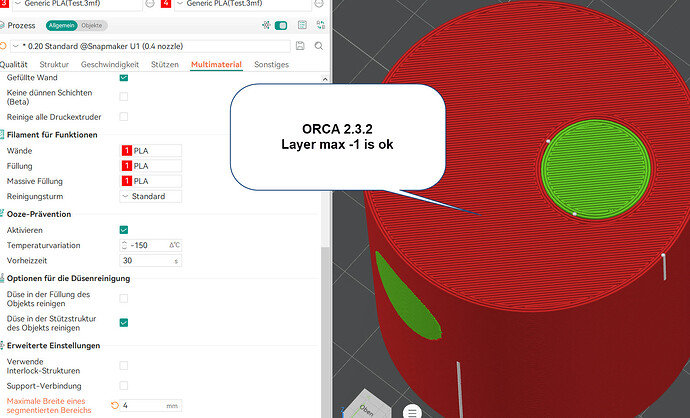Click the Prozess section label
Image resolution: width=690 pixels, height=418 pixels.
pos(21,26)
